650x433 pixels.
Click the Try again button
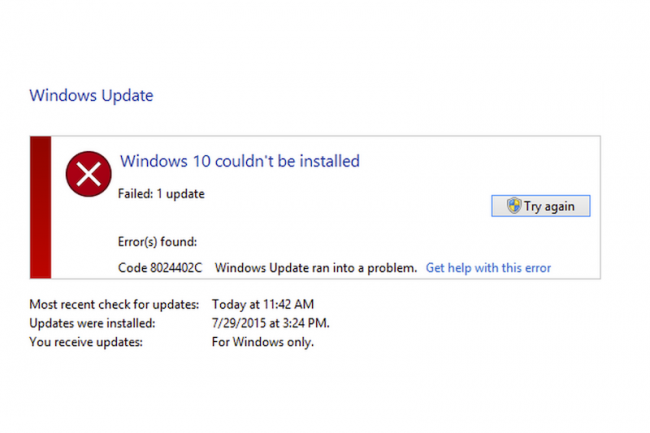(541, 206)
